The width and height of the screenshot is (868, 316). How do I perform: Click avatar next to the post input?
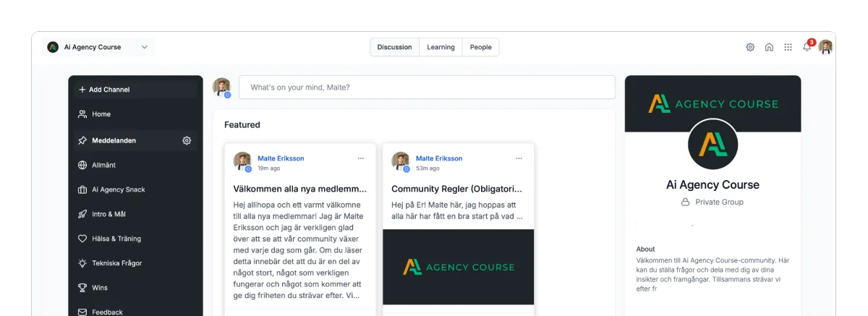(x=221, y=87)
